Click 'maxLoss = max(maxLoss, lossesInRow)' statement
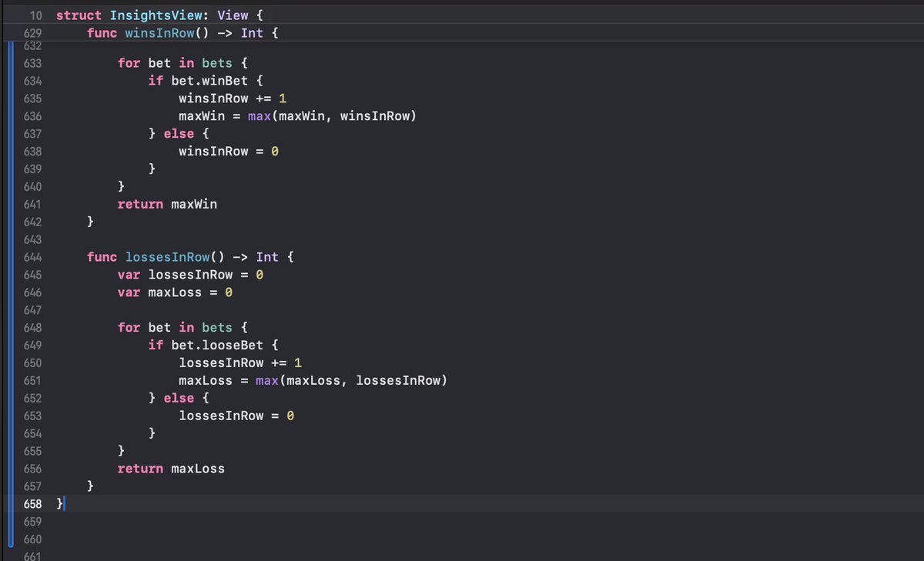924x561 pixels. pyautogui.click(x=313, y=381)
